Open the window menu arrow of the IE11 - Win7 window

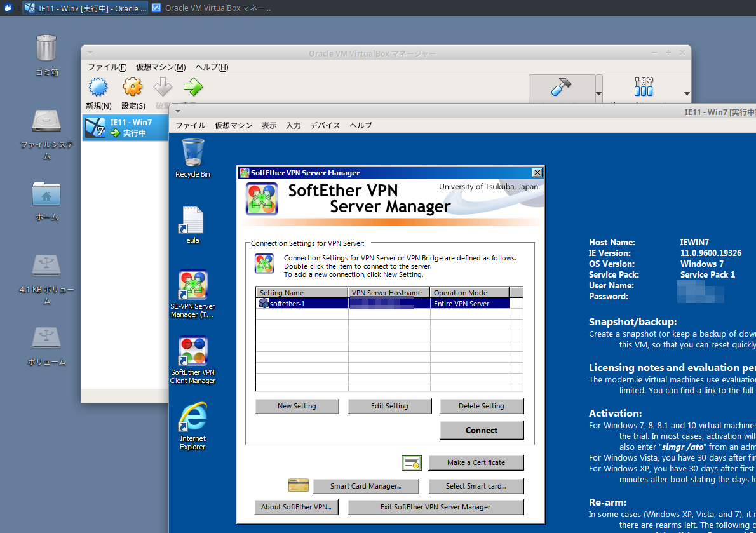[178, 111]
